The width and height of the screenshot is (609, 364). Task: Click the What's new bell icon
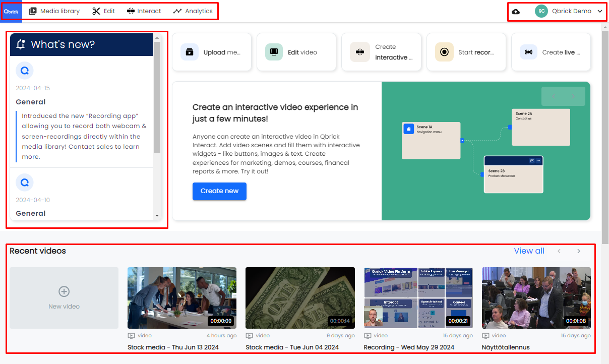21,44
